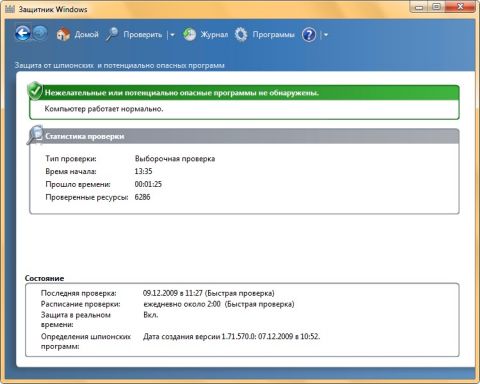480x384 pixels.
Task: Click the Защита от шпионских программ subtitle
Action: click(x=119, y=65)
